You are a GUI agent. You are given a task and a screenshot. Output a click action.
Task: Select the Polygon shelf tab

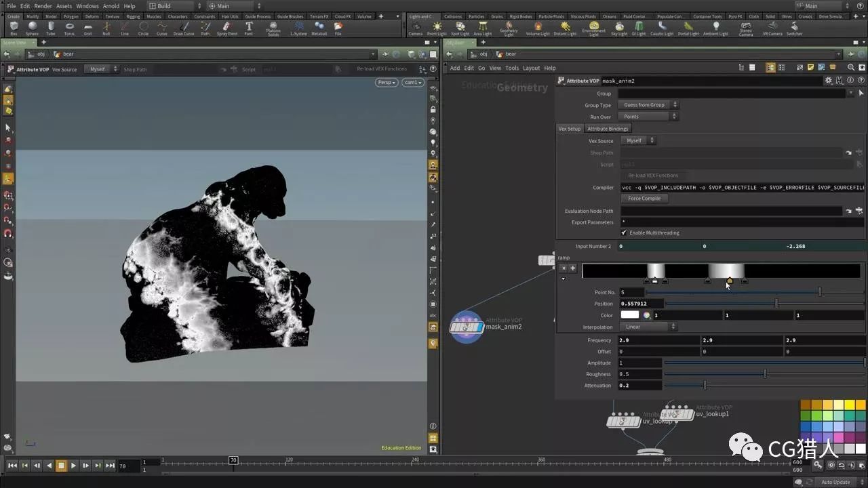71,16
